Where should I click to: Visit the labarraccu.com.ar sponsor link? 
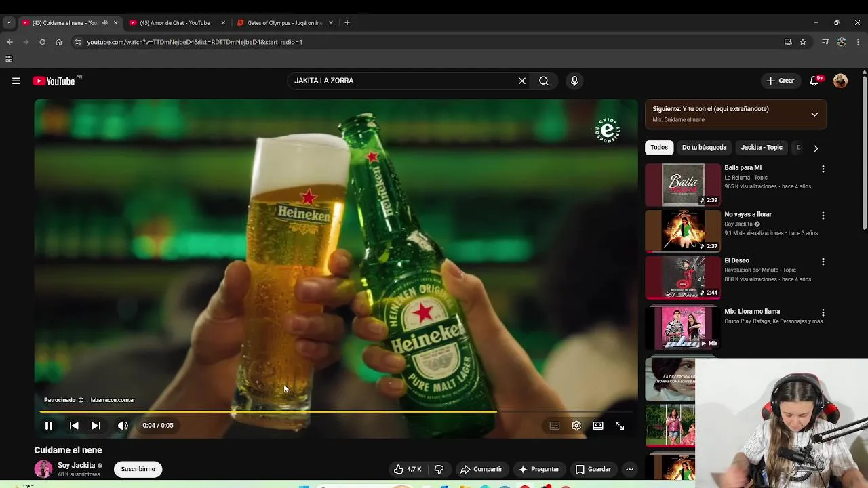[113, 400]
